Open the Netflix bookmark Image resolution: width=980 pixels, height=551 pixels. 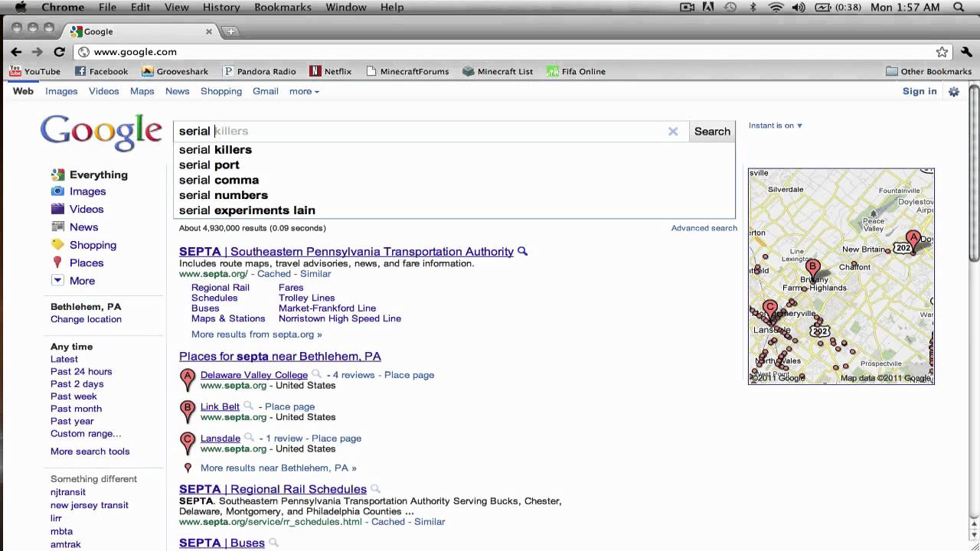(x=331, y=71)
